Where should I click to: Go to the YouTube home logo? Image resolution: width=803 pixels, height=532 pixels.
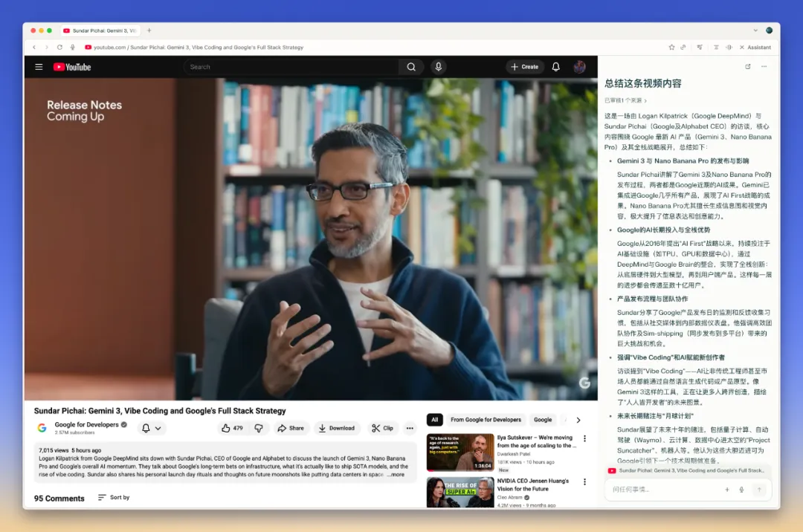pyautogui.click(x=72, y=67)
